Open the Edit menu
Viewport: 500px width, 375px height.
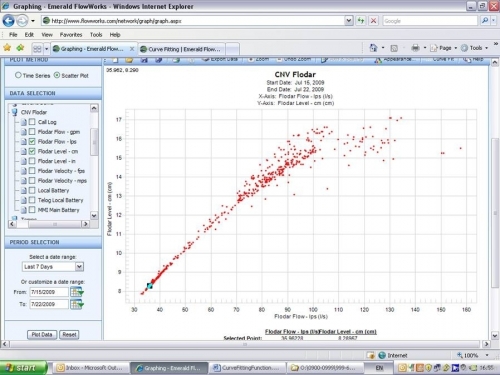click(29, 35)
